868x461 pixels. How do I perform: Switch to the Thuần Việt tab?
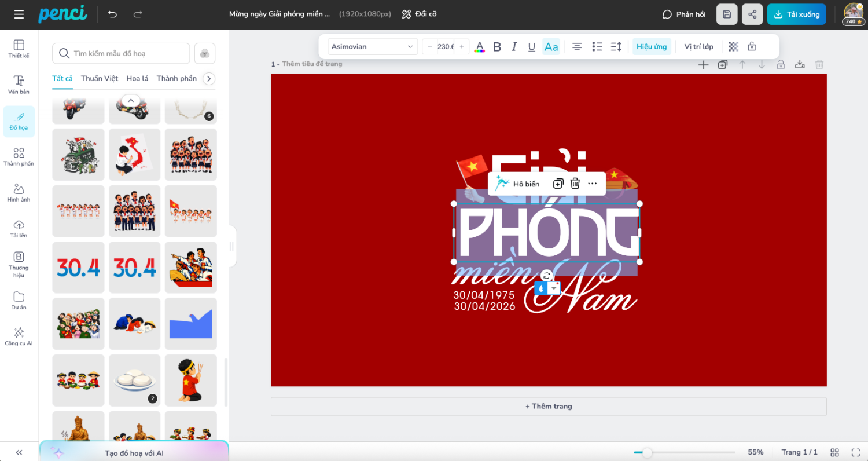[100, 79]
